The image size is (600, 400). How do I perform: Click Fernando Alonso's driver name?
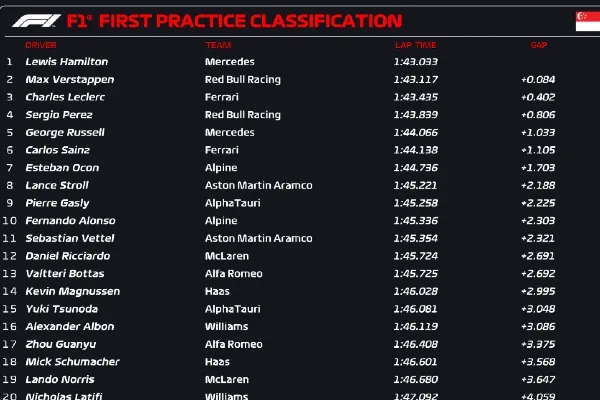click(x=67, y=220)
